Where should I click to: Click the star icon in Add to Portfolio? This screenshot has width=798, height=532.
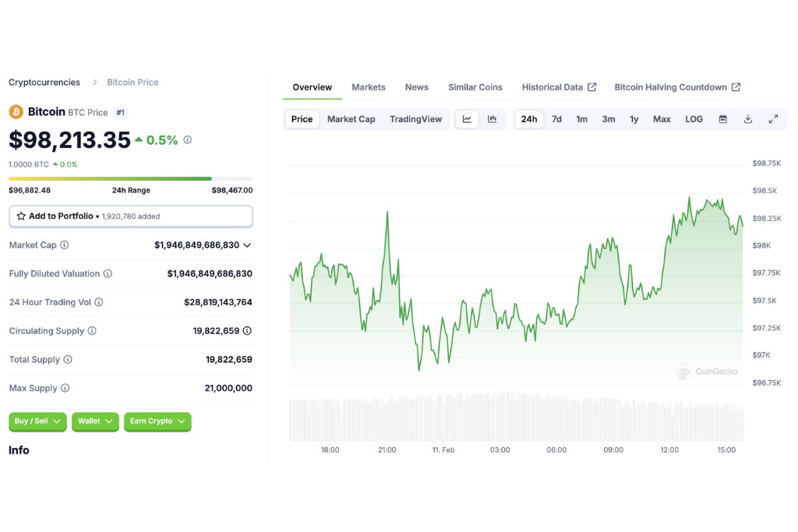[x=21, y=217]
